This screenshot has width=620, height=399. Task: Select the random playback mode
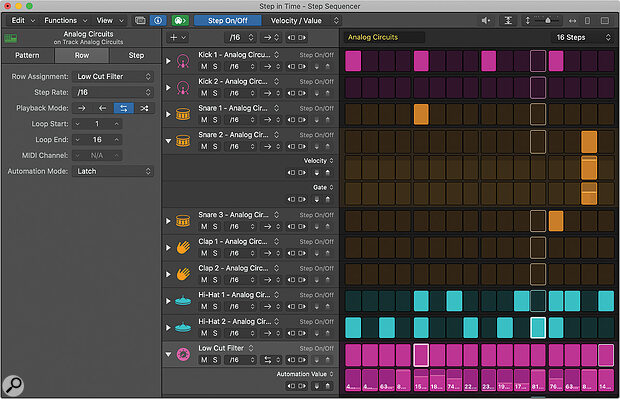pyautogui.click(x=144, y=108)
